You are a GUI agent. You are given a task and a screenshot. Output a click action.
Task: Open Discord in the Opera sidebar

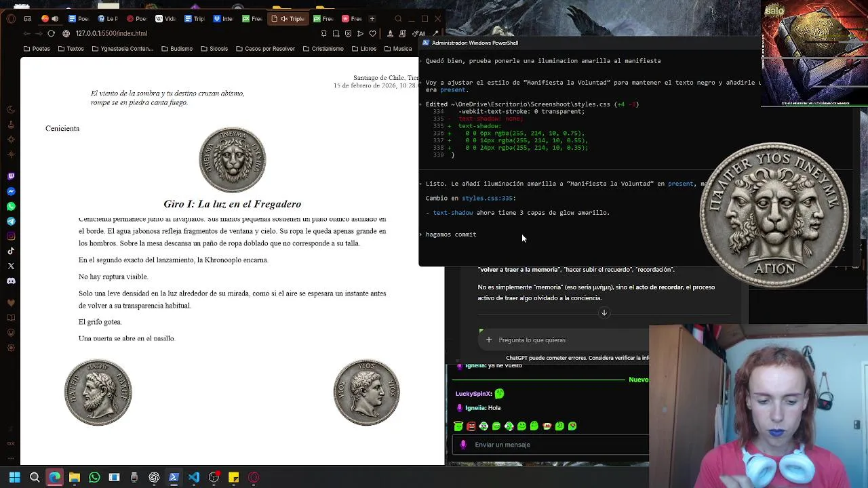click(11, 281)
